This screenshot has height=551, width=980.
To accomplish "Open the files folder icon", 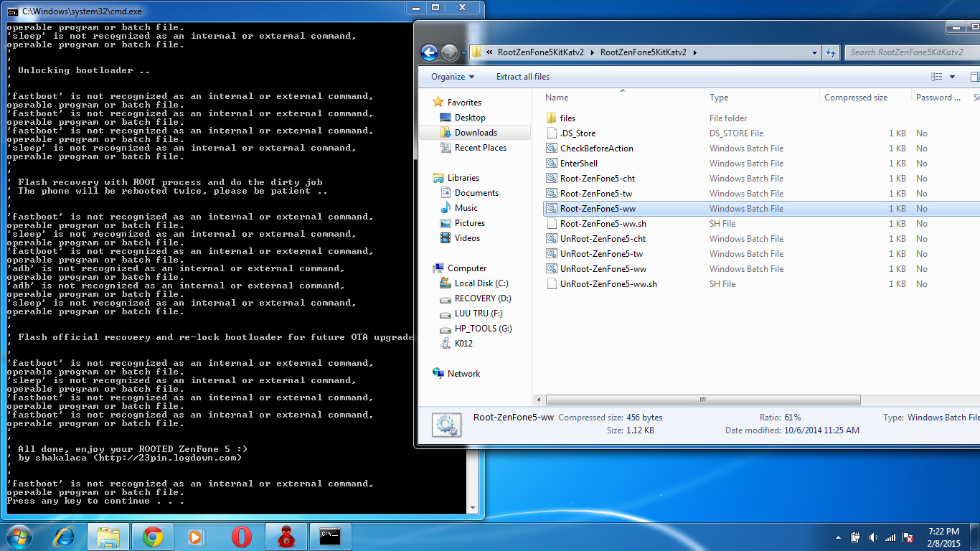I will [551, 118].
